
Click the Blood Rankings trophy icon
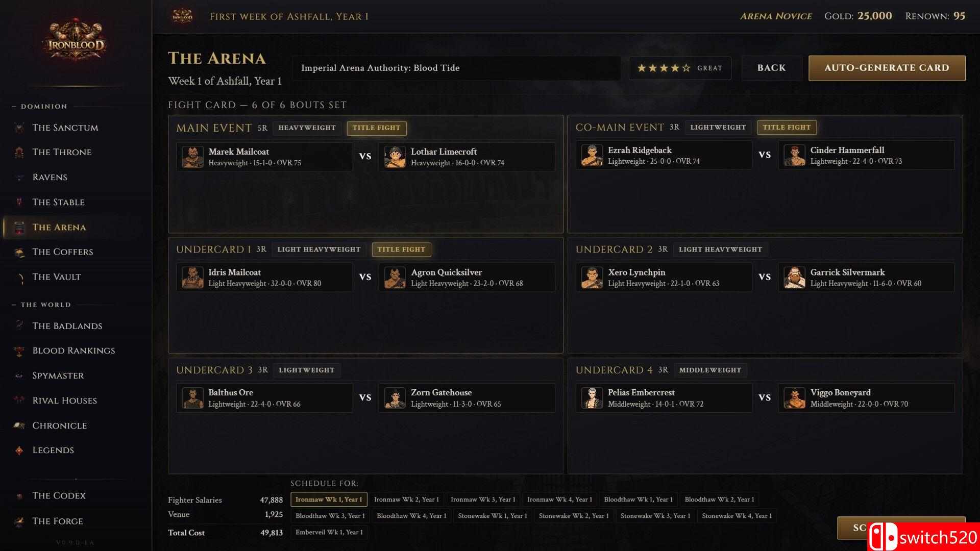pos(19,350)
